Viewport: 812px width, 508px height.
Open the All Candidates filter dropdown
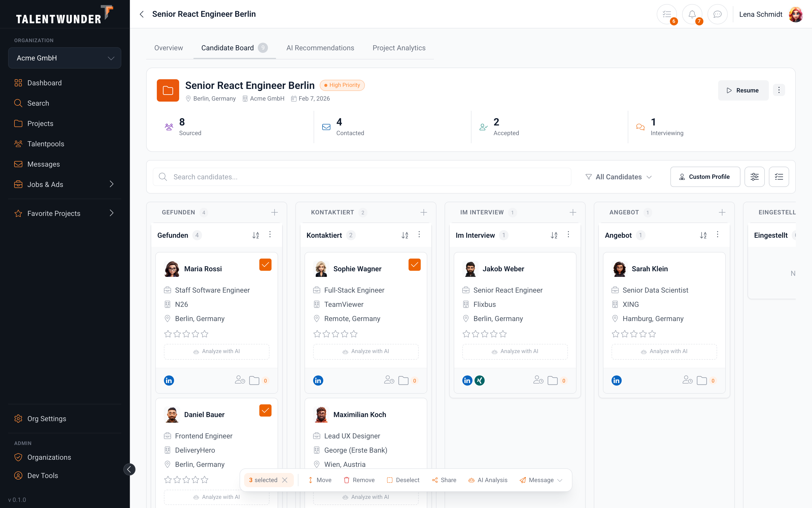(618, 177)
